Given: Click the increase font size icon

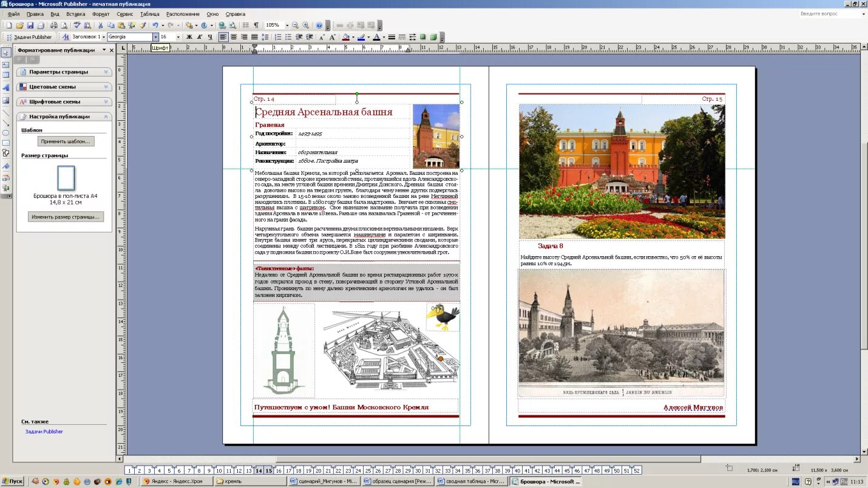Looking at the screenshot, I should [333, 37].
